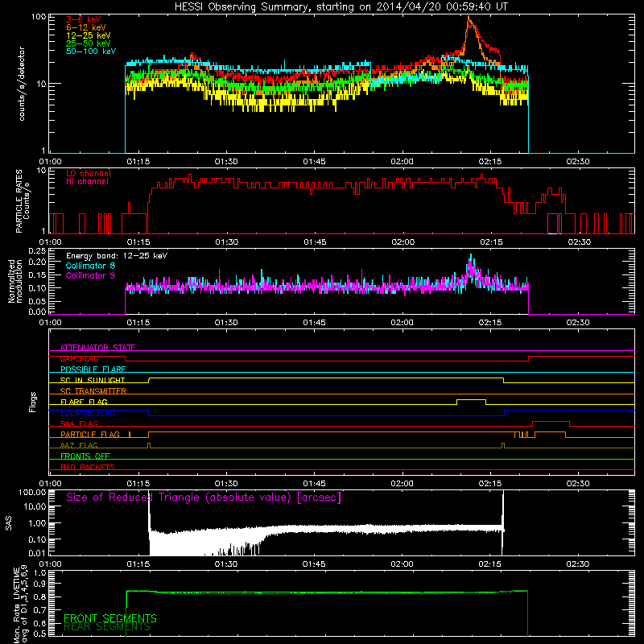Click the 0.01 tick label on the SAS axis

point(37,553)
